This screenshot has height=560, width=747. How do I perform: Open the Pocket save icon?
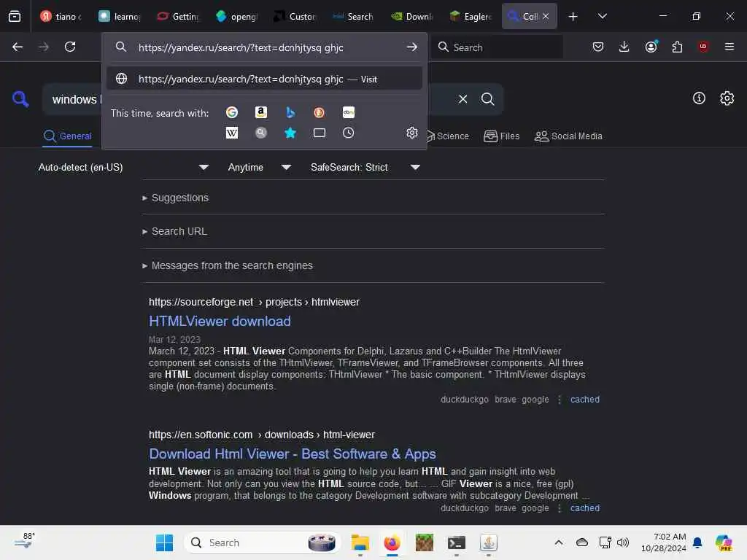[598, 47]
